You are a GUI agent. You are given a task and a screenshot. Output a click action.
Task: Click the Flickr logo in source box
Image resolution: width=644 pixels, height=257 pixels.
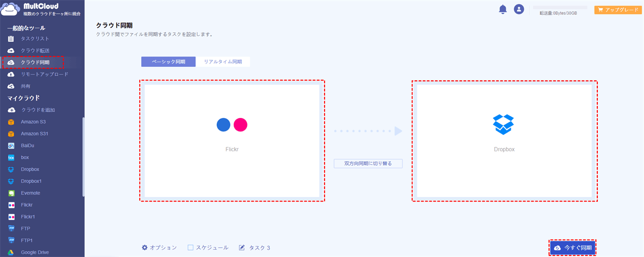pyautogui.click(x=232, y=125)
